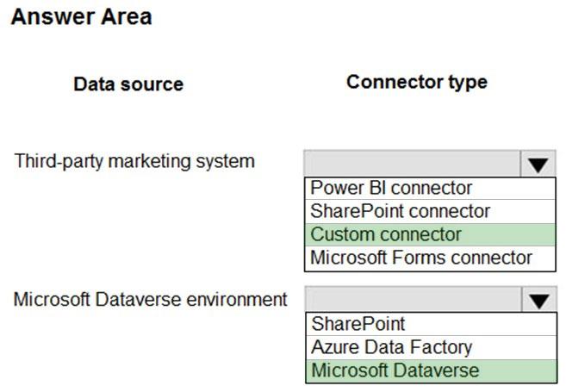Click the Microsoft Dataverse environment label
566x392 pixels.
click(151, 300)
